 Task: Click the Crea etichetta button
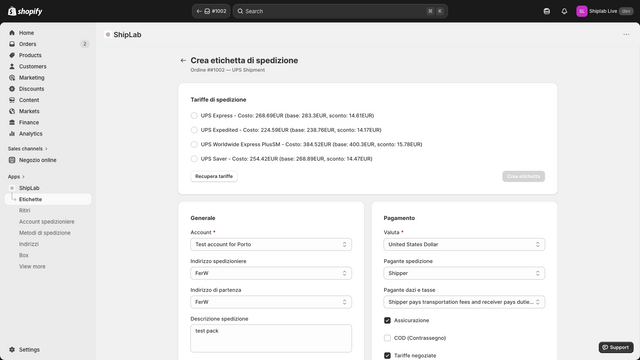coord(523,176)
